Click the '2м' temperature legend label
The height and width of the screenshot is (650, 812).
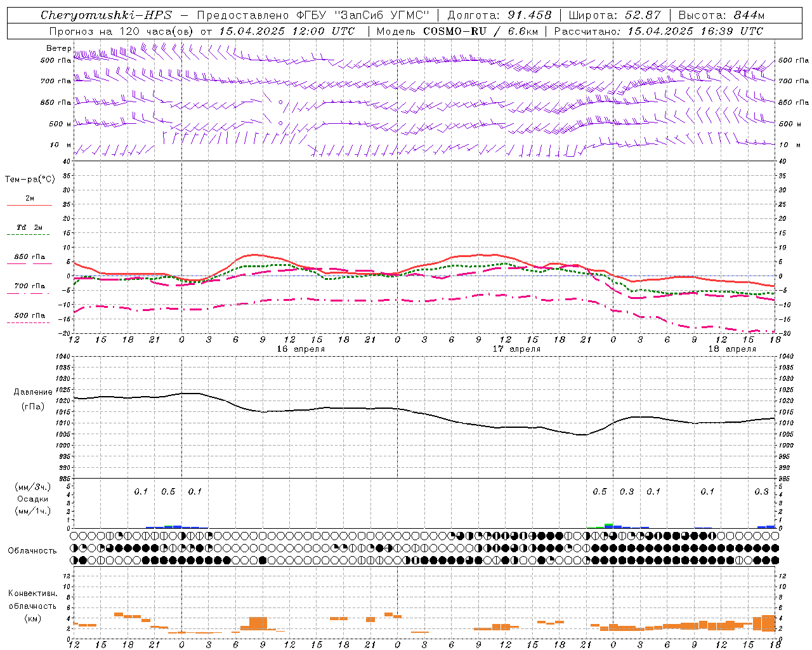30,198
